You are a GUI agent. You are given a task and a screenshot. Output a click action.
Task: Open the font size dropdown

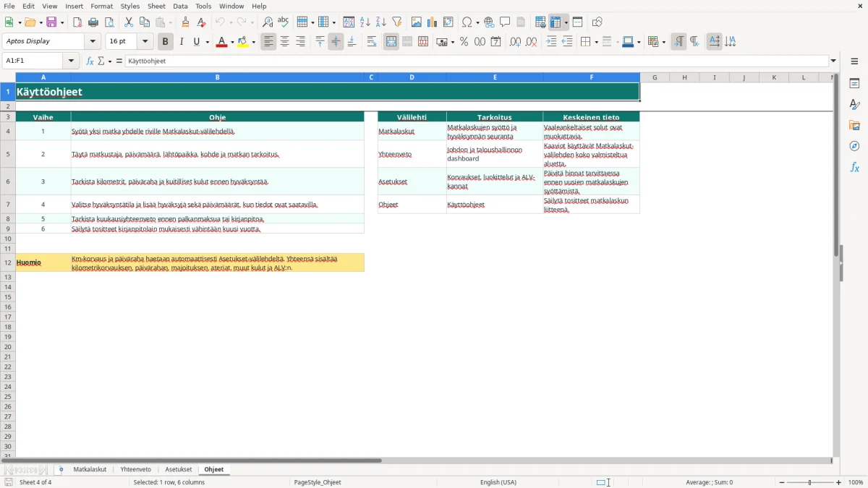click(145, 42)
